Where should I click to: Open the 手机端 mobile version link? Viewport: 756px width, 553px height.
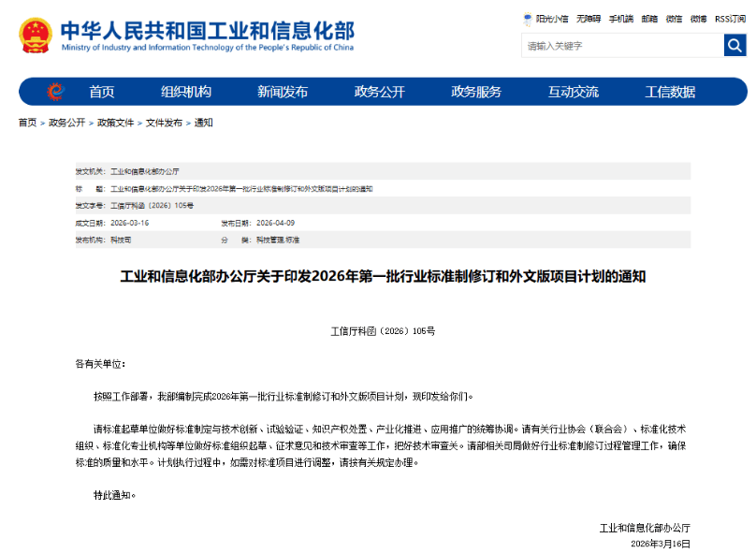(x=620, y=19)
